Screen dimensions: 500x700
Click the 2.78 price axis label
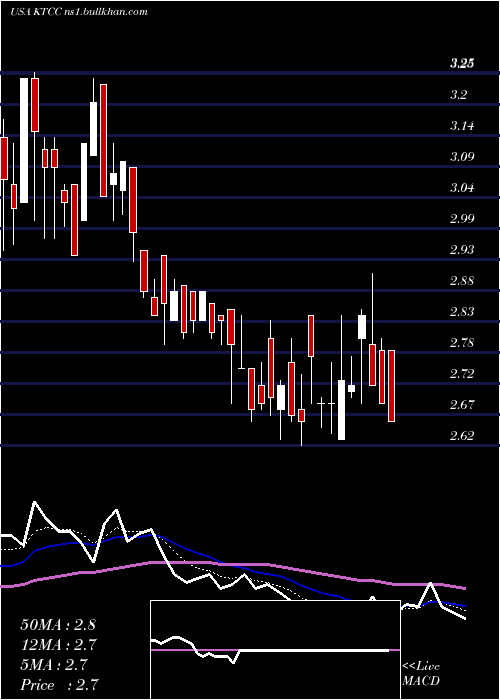[462, 343]
